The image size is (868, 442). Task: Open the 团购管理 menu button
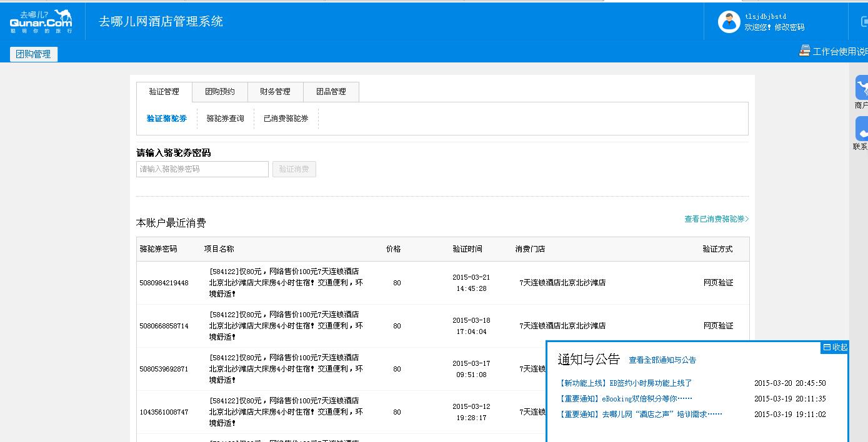pyautogui.click(x=34, y=54)
